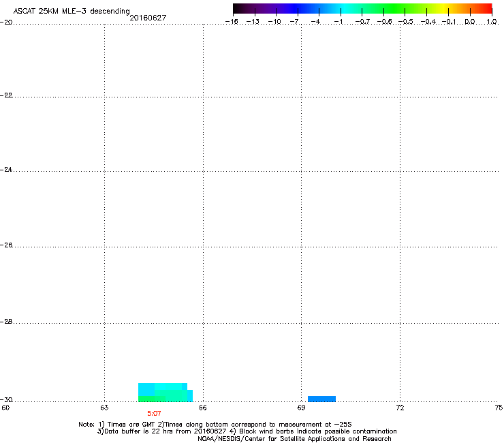Click the color scale bar's purple region
The height and width of the screenshot is (443, 504).
tap(267, 8)
